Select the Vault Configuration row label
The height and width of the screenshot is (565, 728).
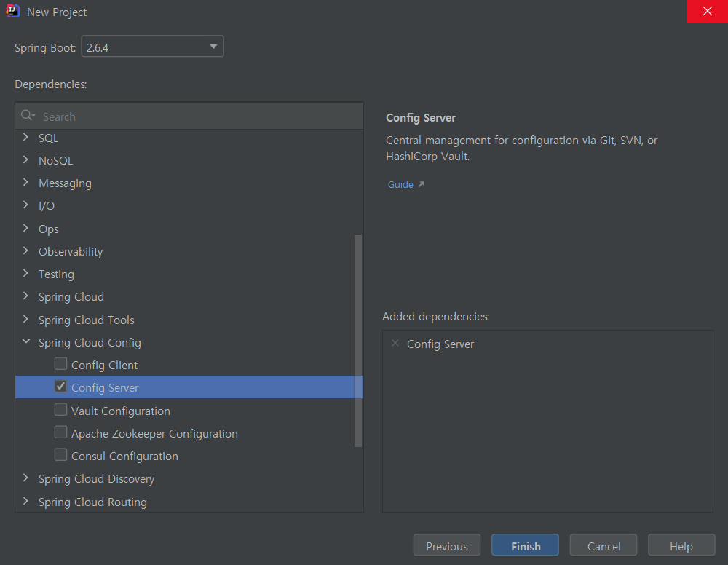coord(121,411)
